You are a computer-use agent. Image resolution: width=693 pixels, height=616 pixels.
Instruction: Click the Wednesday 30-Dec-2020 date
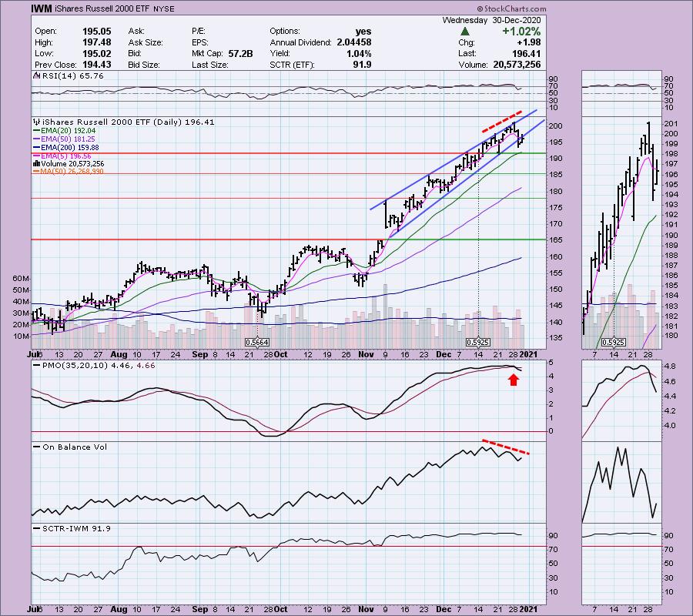(491, 20)
